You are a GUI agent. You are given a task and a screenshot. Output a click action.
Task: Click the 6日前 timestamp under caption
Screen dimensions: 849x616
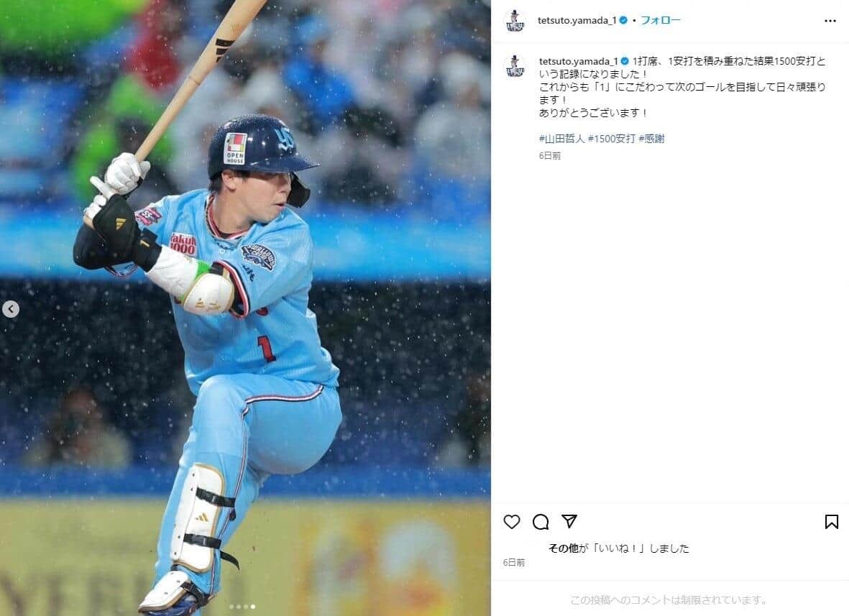coord(549,156)
